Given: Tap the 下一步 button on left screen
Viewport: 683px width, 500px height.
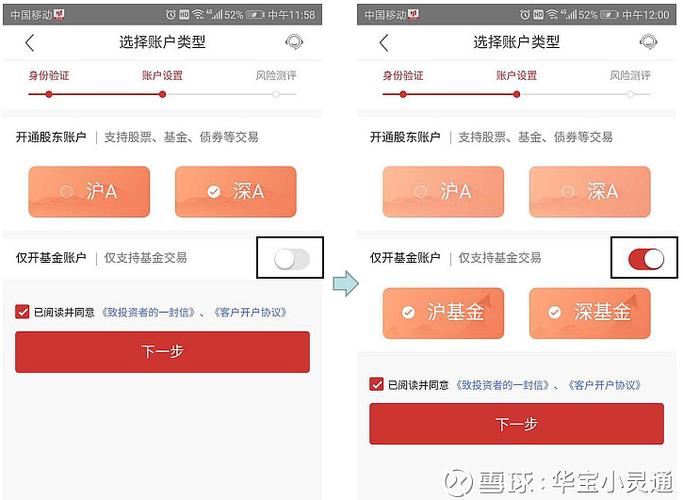Looking at the screenshot, I should 162,352.
